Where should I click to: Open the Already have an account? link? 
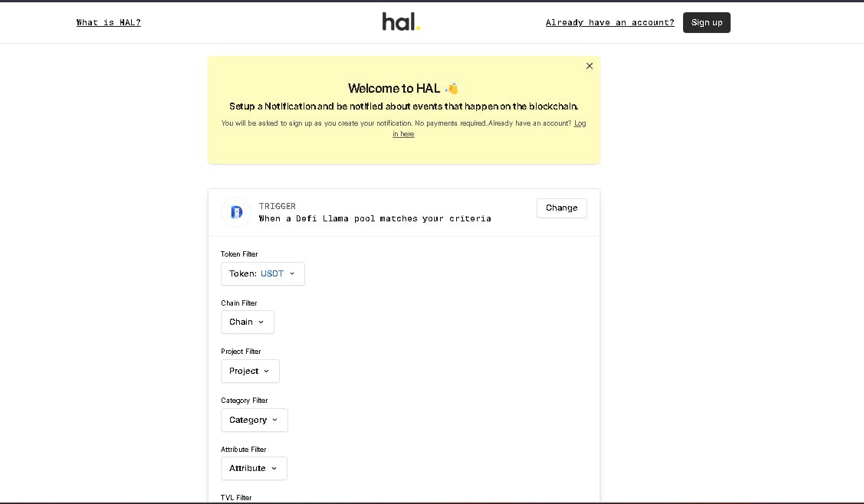click(609, 22)
